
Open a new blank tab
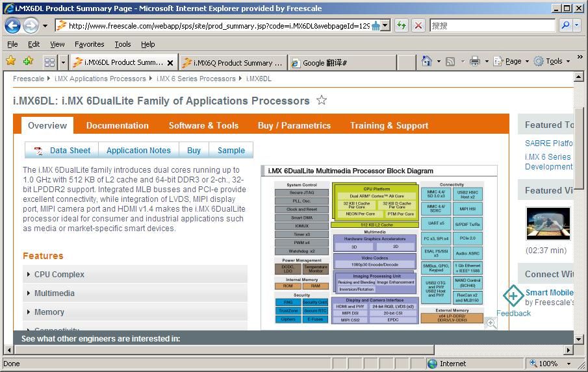(406, 62)
